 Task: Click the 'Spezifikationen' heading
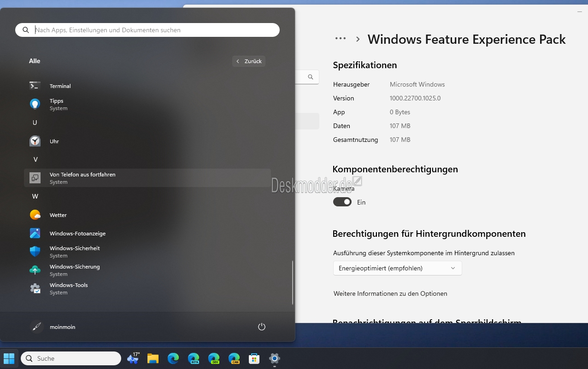click(x=365, y=65)
